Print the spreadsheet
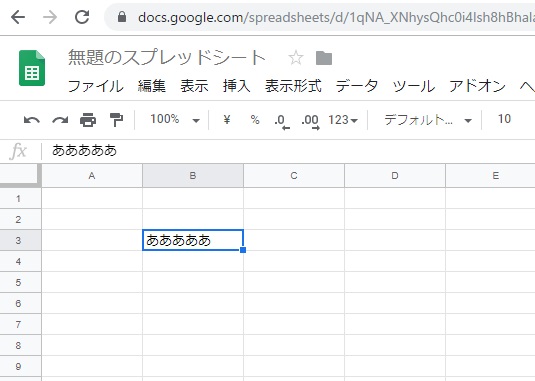Screen dimensions: 535x381 (88, 120)
